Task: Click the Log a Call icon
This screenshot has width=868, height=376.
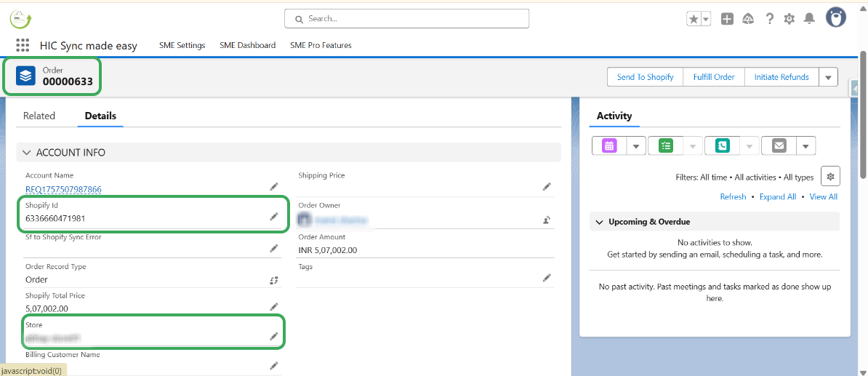Action: coord(722,145)
